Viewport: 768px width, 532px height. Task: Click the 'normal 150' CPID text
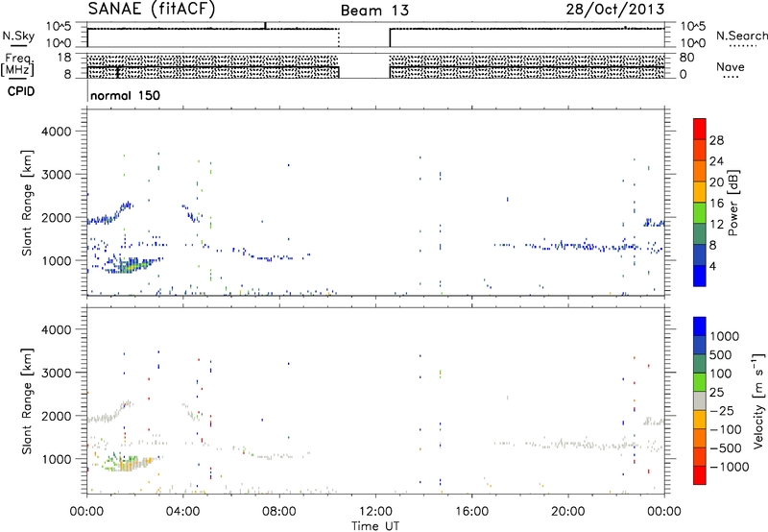125,95
